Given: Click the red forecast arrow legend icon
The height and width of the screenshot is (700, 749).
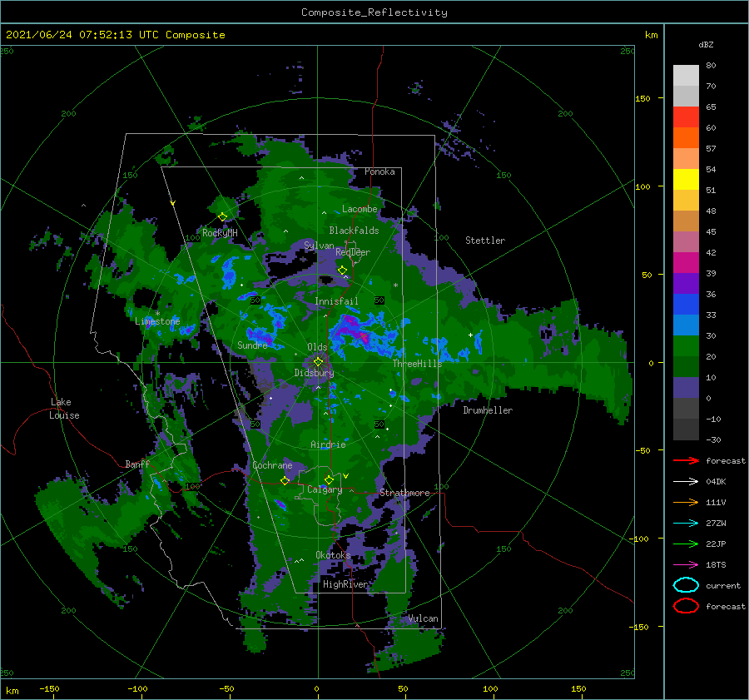Looking at the screenshot, I should point(686,460).
